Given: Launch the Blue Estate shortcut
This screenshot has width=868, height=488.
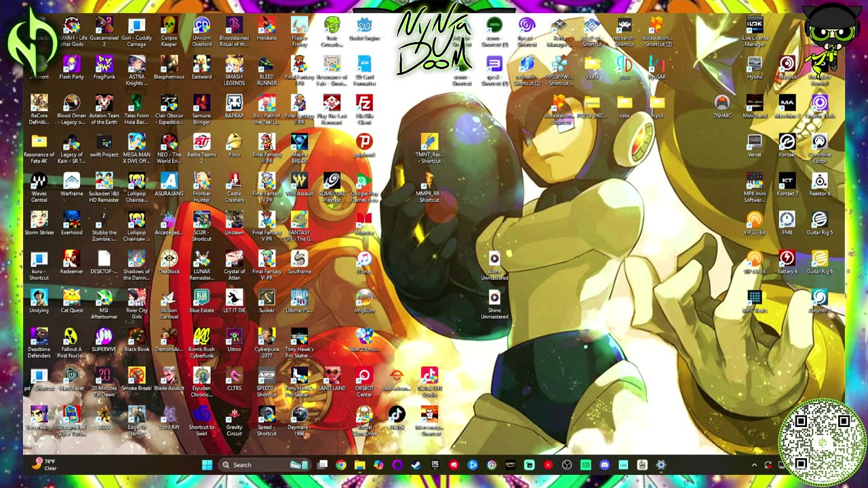Looking at the screenshot, I should coord(201,302).
